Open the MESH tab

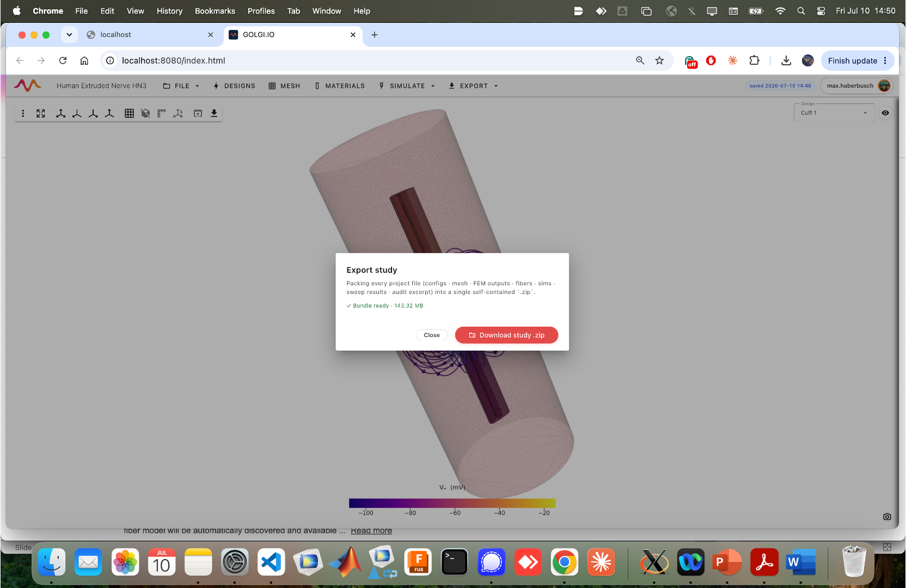284,86
